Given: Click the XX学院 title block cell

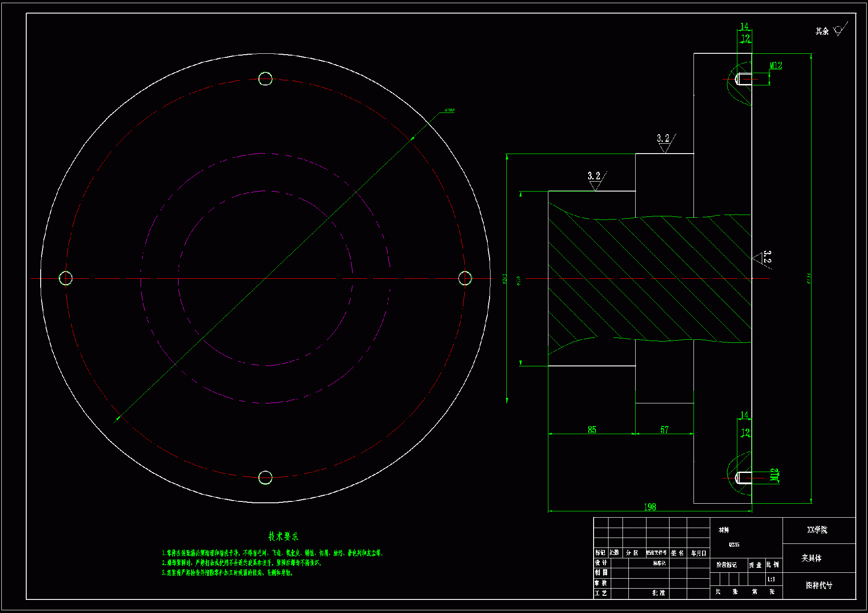Looking at the screenshot, I should 817,530.
